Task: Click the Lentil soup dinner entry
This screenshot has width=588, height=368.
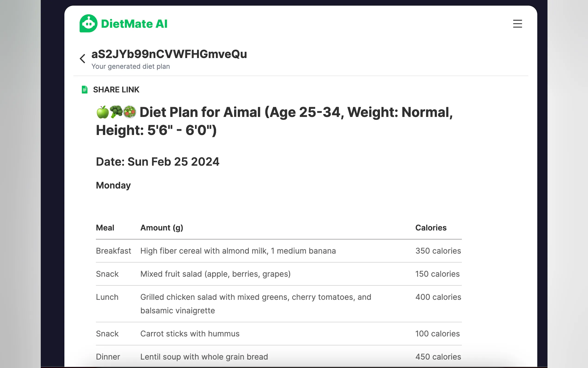Action: (204, 357)
